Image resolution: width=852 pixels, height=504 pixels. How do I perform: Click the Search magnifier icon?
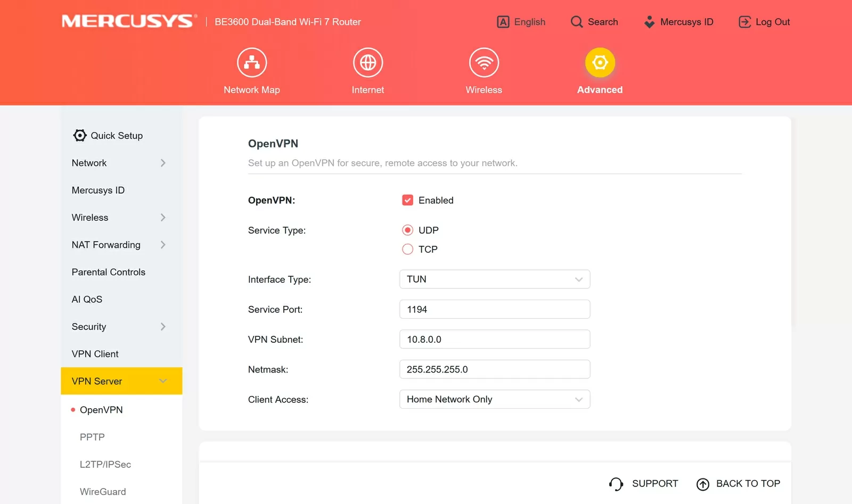click(577, 22)
